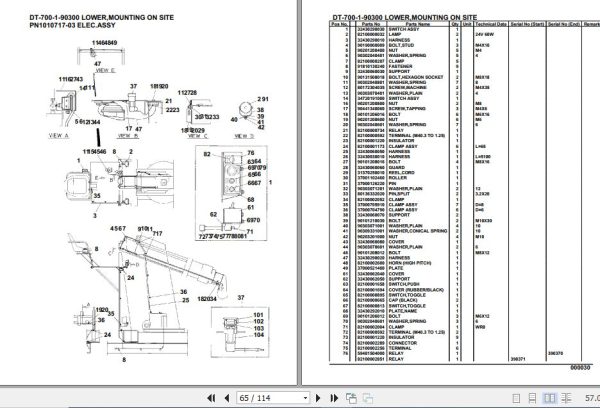Select the two-page view mode

(549, 398)
